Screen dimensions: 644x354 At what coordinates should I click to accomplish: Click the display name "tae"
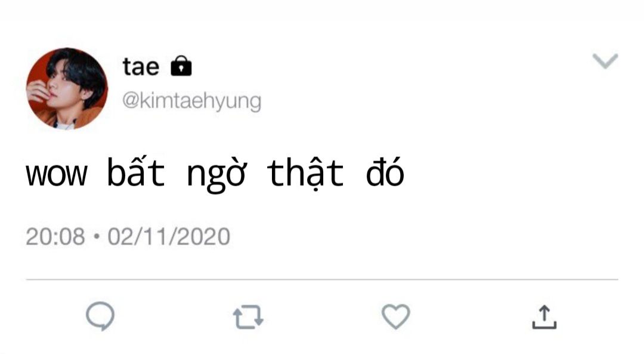(x=141, y=67)
